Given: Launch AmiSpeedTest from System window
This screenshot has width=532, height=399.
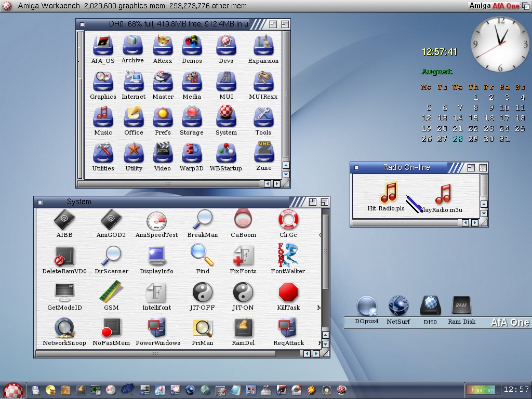Looking at the screenshot, I should pyautogui.click(x=156, y=221).
